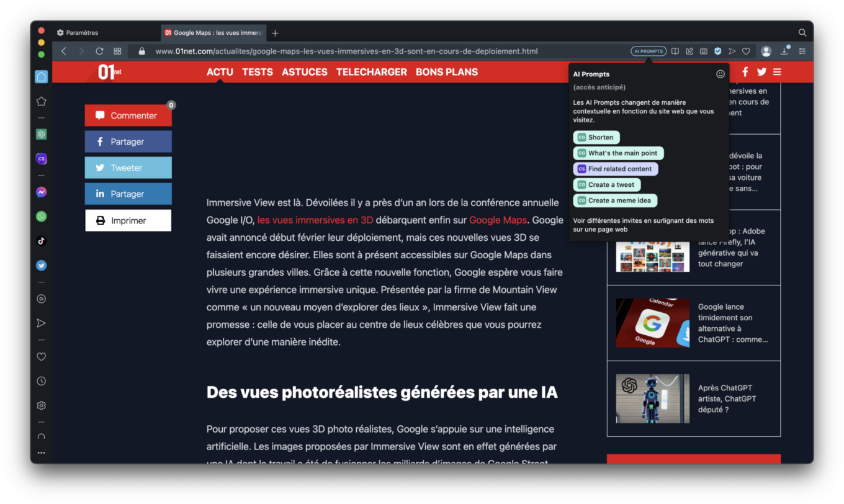The image size is (844, 504).
Task: Switch to the Google Maps article tab
Action: click(x=213, y=33)
